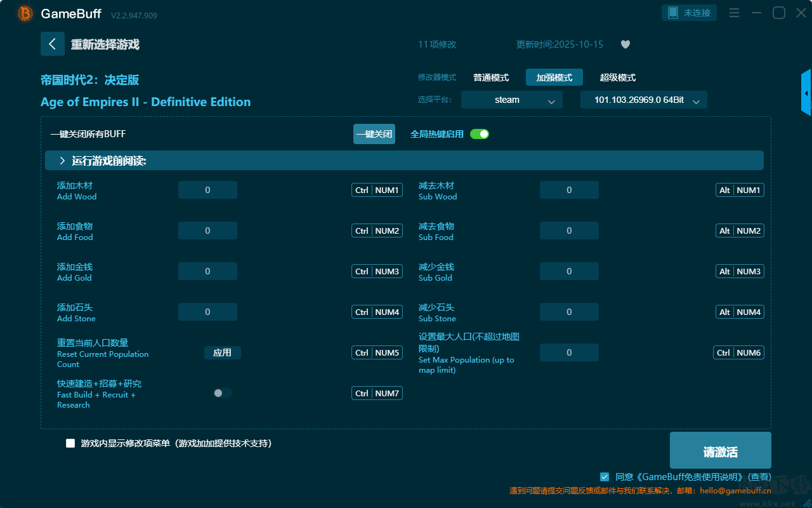This screenshot has width=812, height=508.
Task: Click the heart favorite icon
Action: click(625, 44)
